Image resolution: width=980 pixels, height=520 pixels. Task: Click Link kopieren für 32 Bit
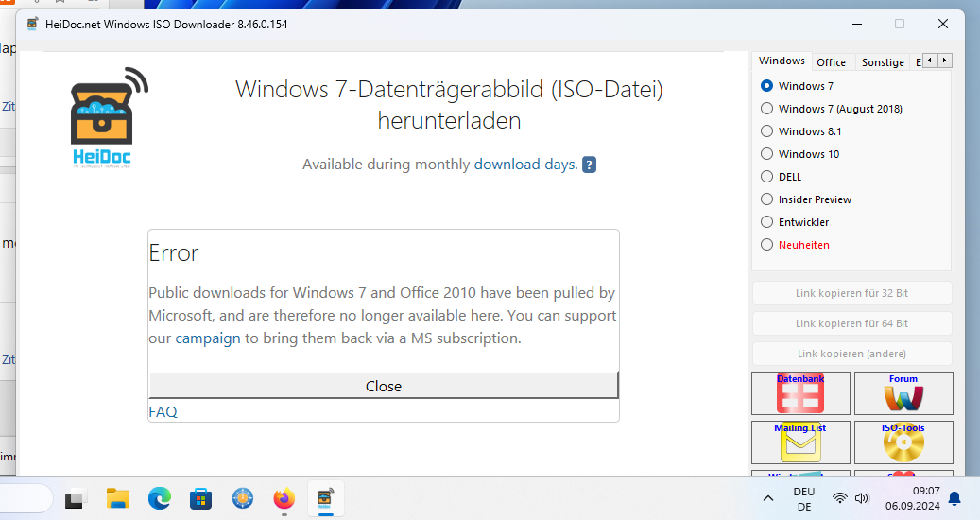pyautogui.click(x=851, y=293)
